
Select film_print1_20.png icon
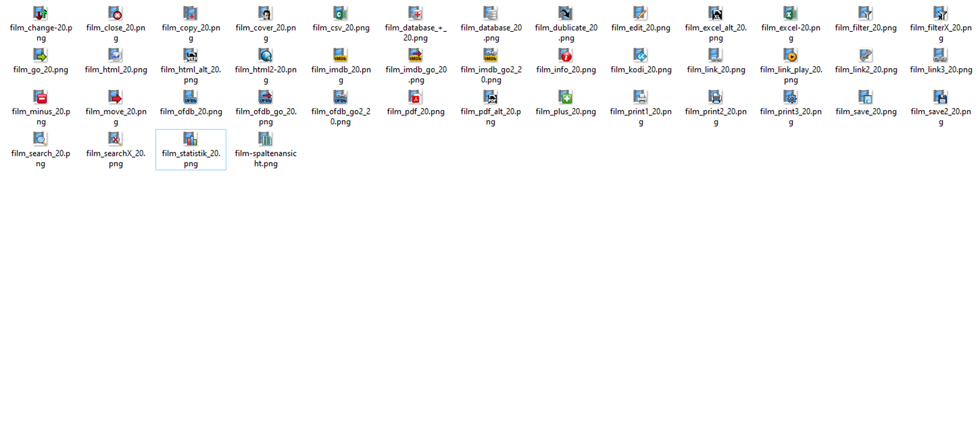pos(640,96)
